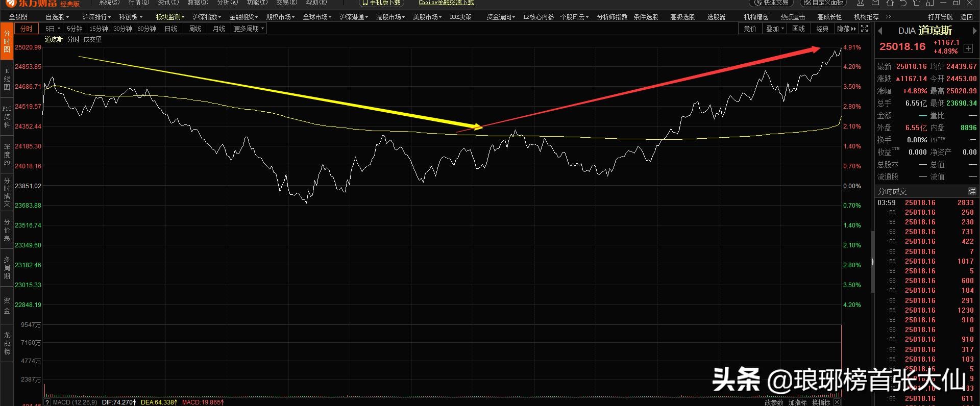Screen dimensions: 980x406
Task: Select the 15分钟 period tab
Action: tap(99, 29)
